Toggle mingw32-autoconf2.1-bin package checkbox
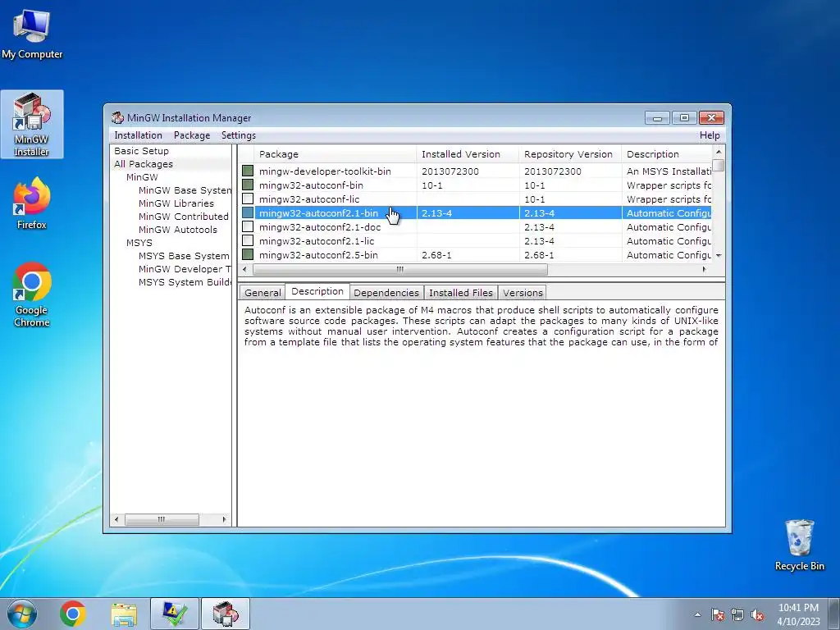The width and height of the screenshot is (840, 630). (248, 212)
